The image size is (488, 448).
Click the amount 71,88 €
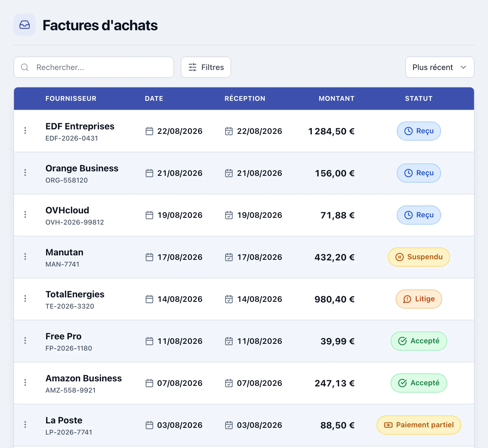click(x=337, y=215)
